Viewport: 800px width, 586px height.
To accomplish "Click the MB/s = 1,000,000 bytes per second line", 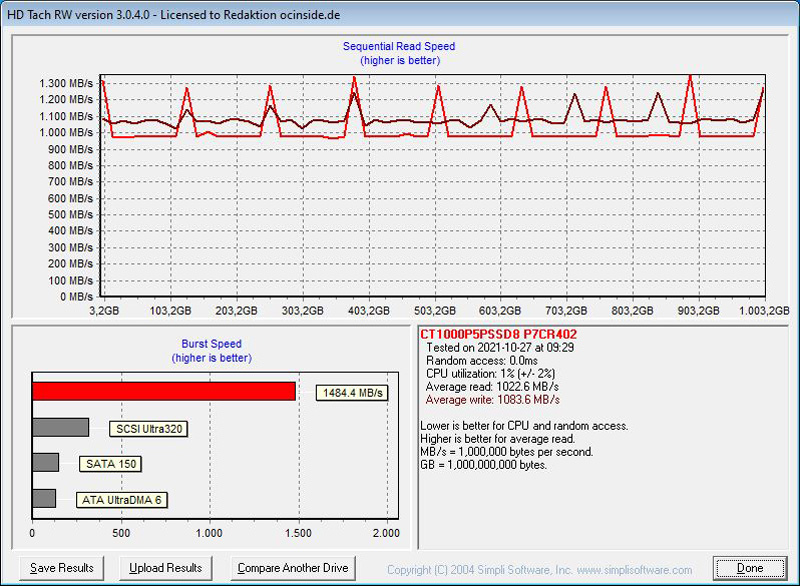I will [x=506, y=452].
